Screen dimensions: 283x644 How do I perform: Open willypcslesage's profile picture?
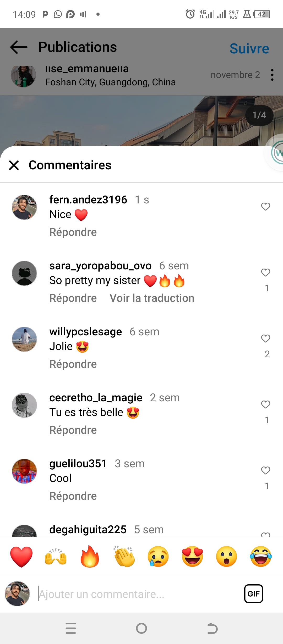(24, 339)
